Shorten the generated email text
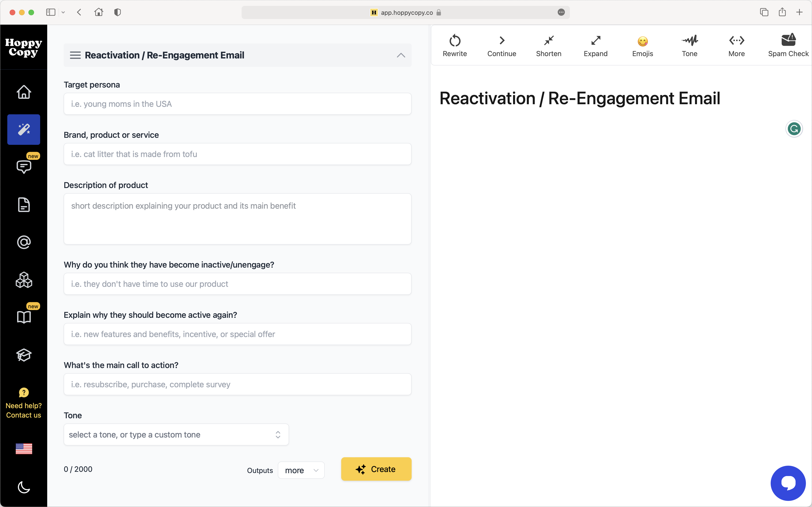The width and height of the screenshot is (812, 507). [x=548, y=45]
